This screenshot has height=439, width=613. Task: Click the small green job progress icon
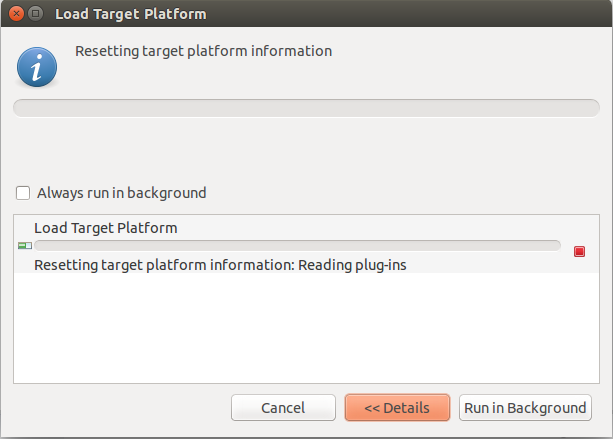click(x=25, y=245)
